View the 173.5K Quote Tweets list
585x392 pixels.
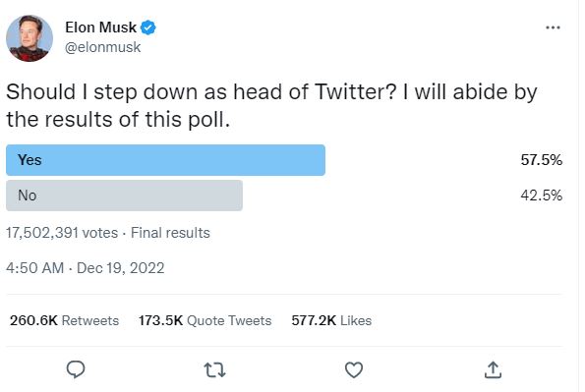click(x=205, y=320)
